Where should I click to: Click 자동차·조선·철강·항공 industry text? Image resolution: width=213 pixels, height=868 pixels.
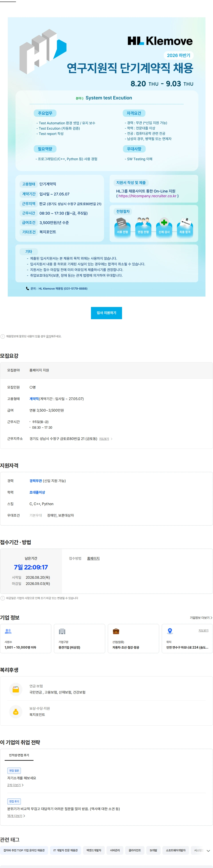coord(126,647)
